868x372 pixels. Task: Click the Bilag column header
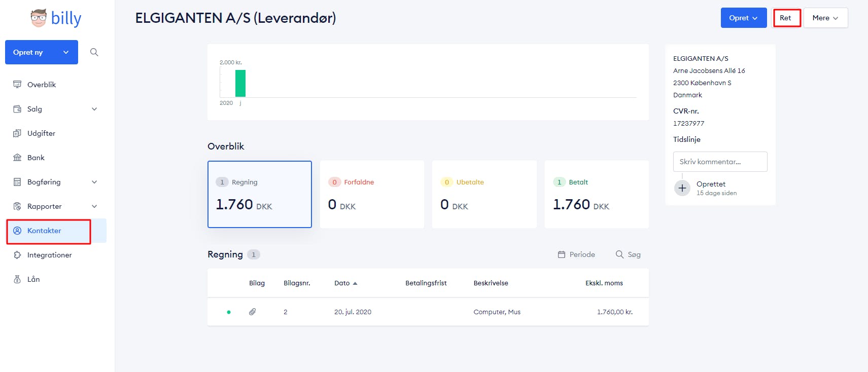coord(257,283)
